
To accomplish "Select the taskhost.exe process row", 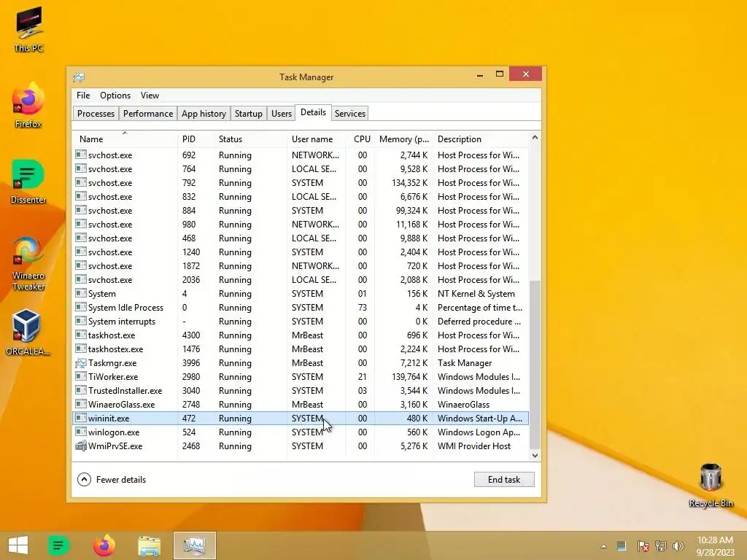I will tap(300, 335).
